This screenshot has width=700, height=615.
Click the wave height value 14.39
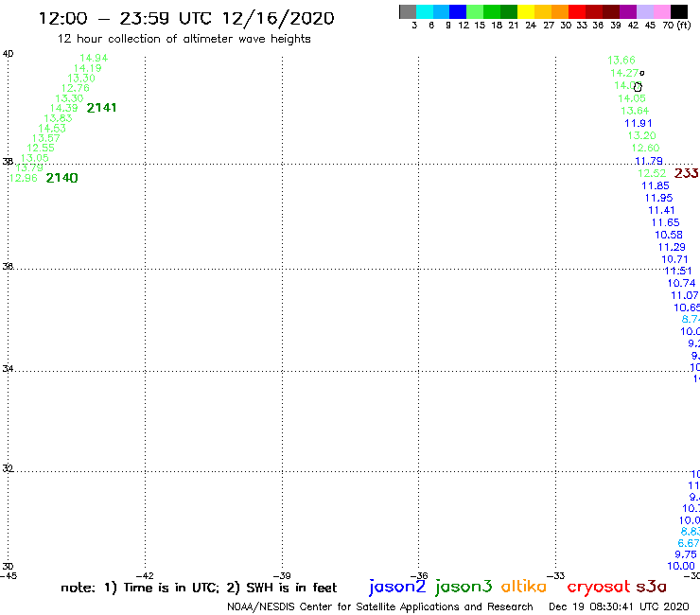[63, 108]
